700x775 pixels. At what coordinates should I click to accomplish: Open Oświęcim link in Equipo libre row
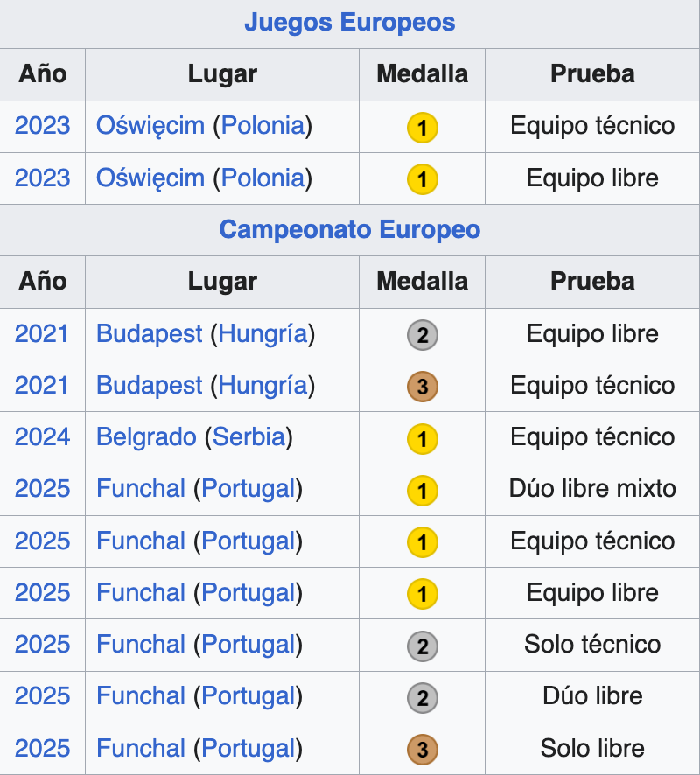(x=150, y=178)
